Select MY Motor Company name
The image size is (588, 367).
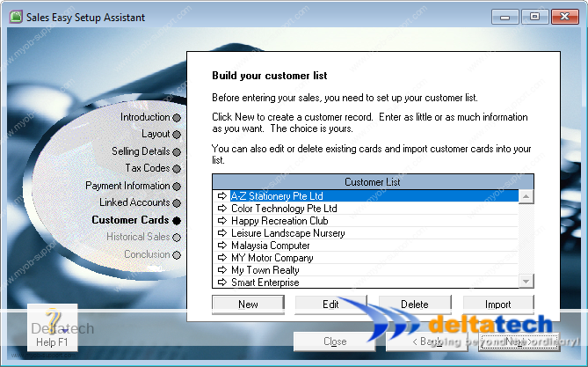tap(272, 258)
